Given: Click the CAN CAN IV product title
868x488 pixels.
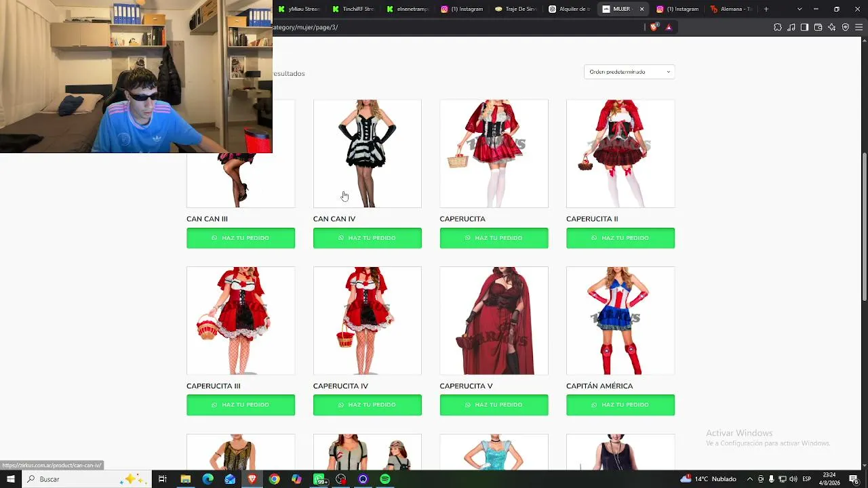Looking at the screenshot, I should [x=334, y=219].
